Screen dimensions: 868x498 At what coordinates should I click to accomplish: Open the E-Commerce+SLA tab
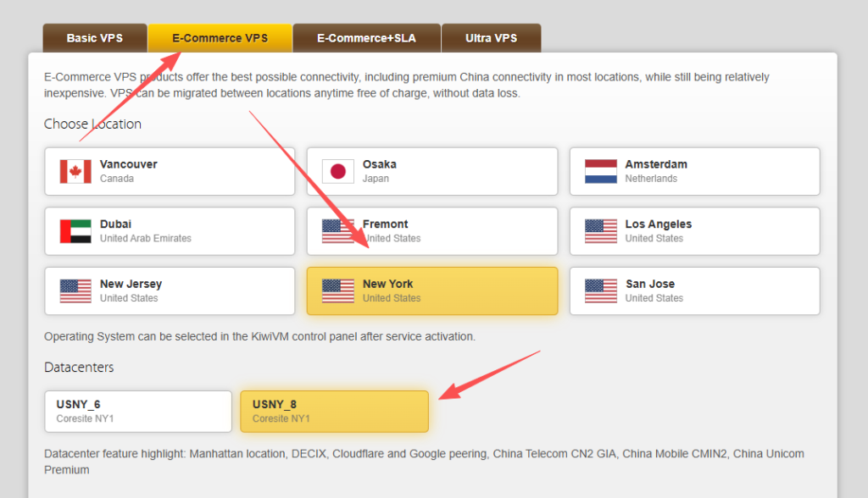[366, 38]
